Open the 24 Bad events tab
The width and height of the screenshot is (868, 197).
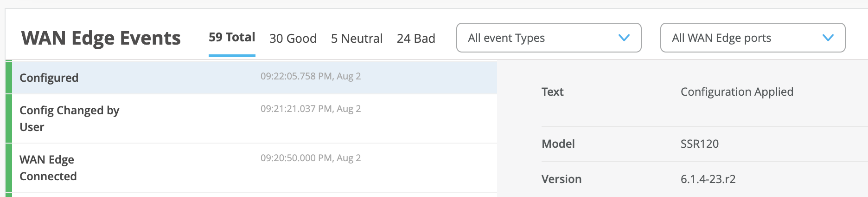click(416, 39)
